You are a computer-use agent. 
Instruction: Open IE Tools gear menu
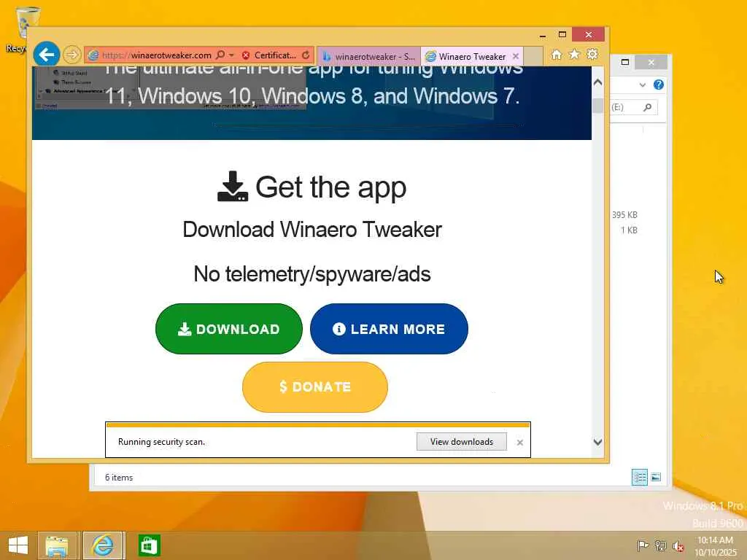[x=592, y=54]
